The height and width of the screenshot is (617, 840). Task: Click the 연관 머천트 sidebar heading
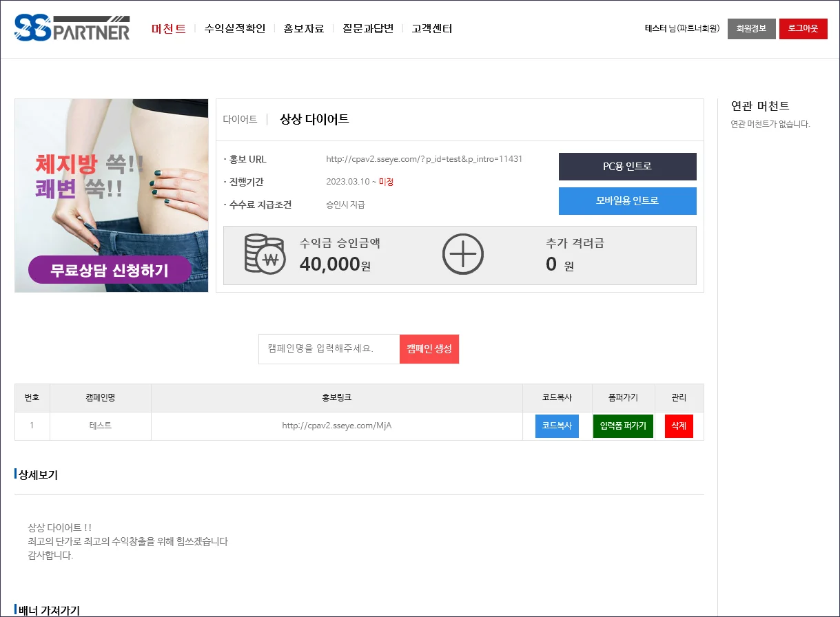(760, 106)
